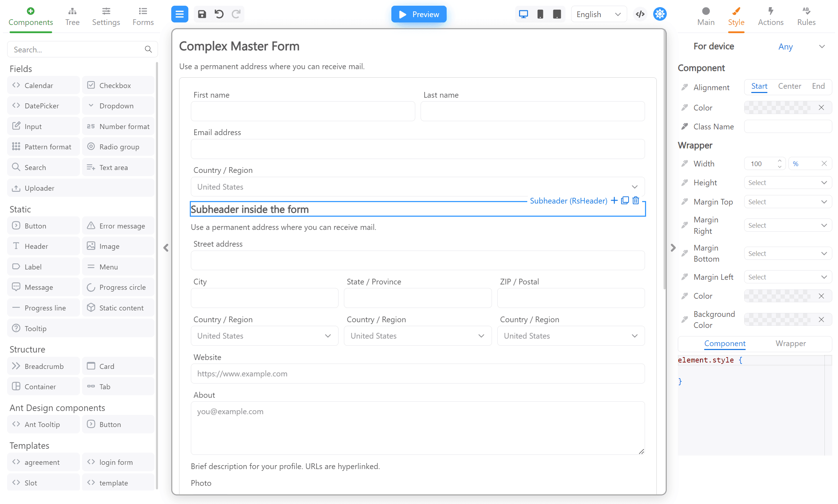Open the Actions tab
This screenshot has height=504, width=838.
click(x=771, y=16)
